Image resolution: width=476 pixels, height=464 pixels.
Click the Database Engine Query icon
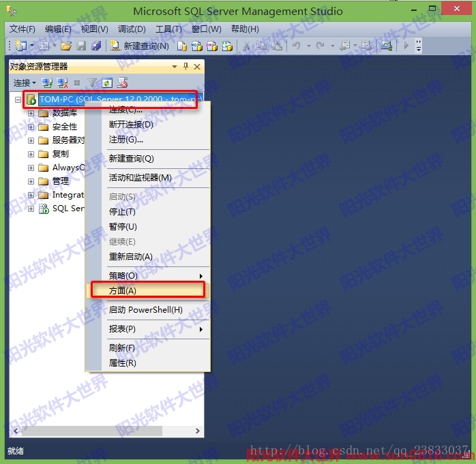(182, 46)
